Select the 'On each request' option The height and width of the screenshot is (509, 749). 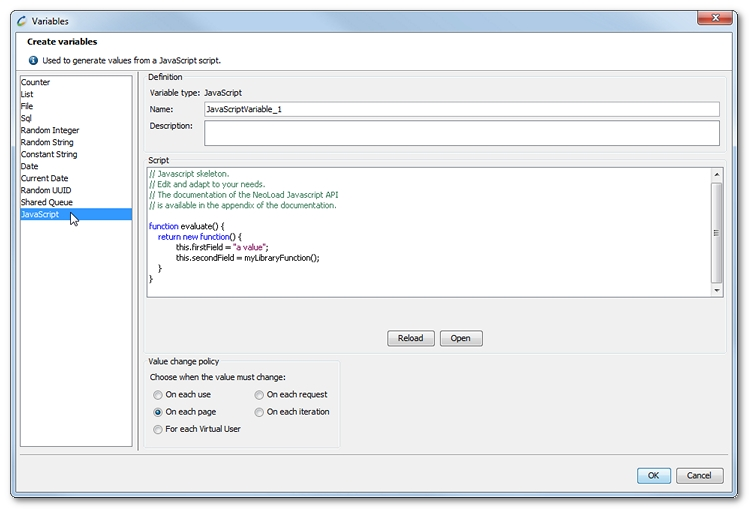pyautogui.click(x=260, y=395)
